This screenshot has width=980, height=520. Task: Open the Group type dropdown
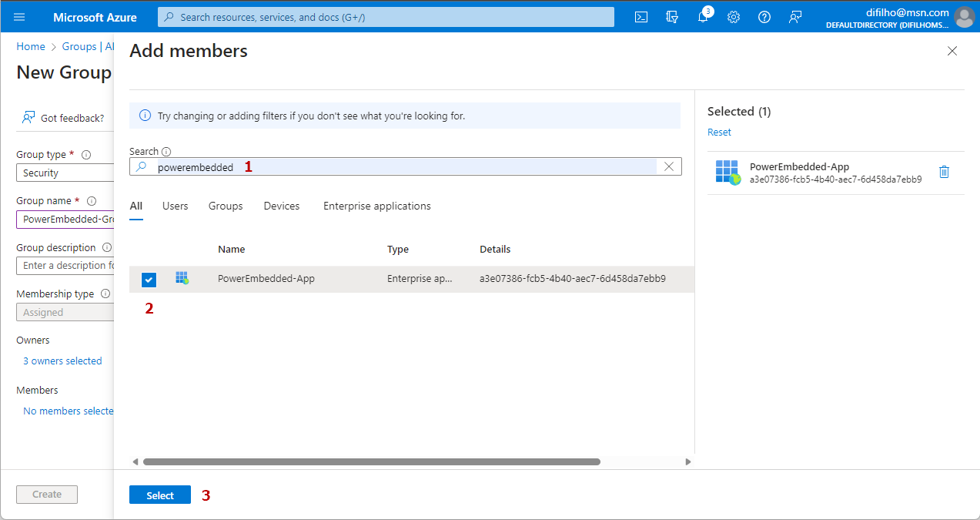tap(65, 173)
